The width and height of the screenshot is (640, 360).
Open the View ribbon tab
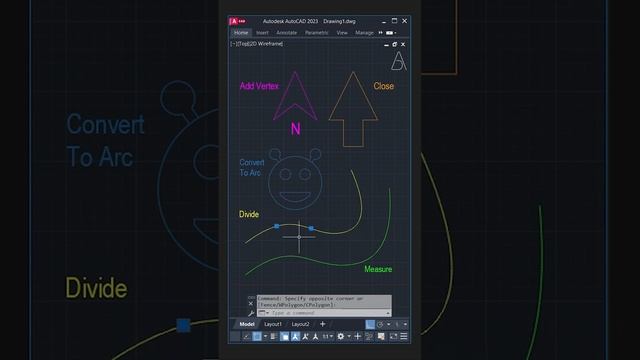click(x=342, y=33)
